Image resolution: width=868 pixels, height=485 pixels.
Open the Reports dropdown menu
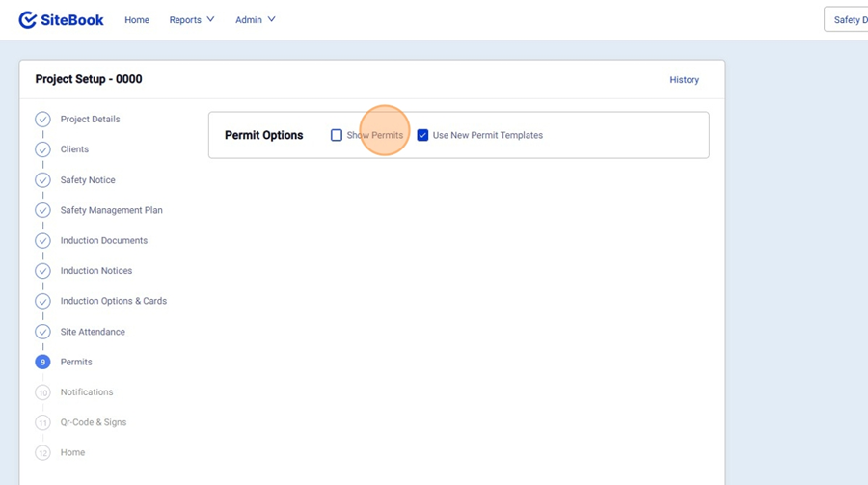pyautogui.click(x=191, y=20)
